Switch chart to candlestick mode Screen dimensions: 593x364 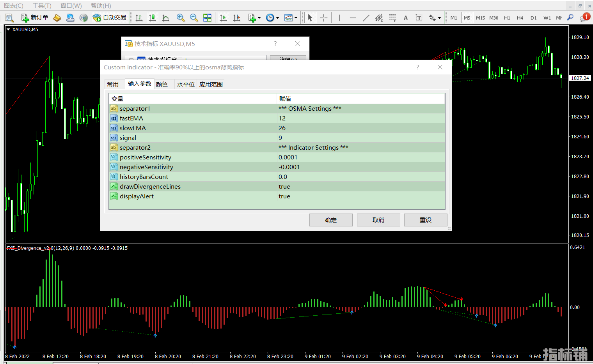coord(152,18)
